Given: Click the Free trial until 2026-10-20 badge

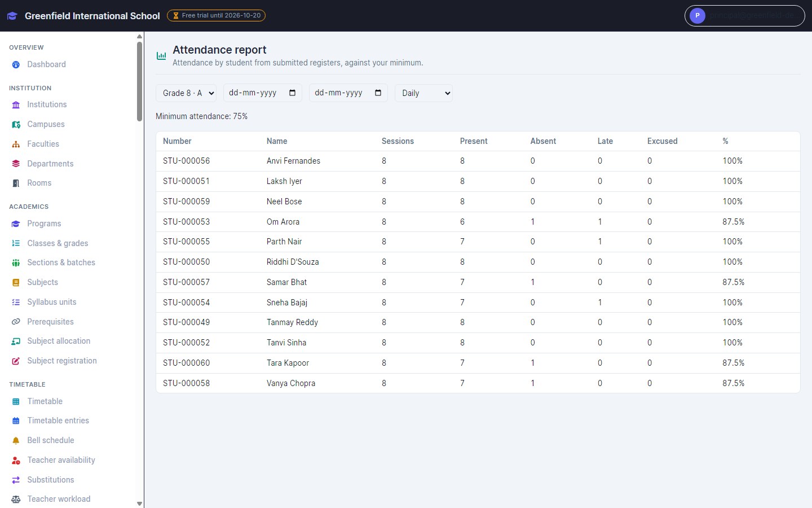Looking at the screenshot, I should (216, 15).
